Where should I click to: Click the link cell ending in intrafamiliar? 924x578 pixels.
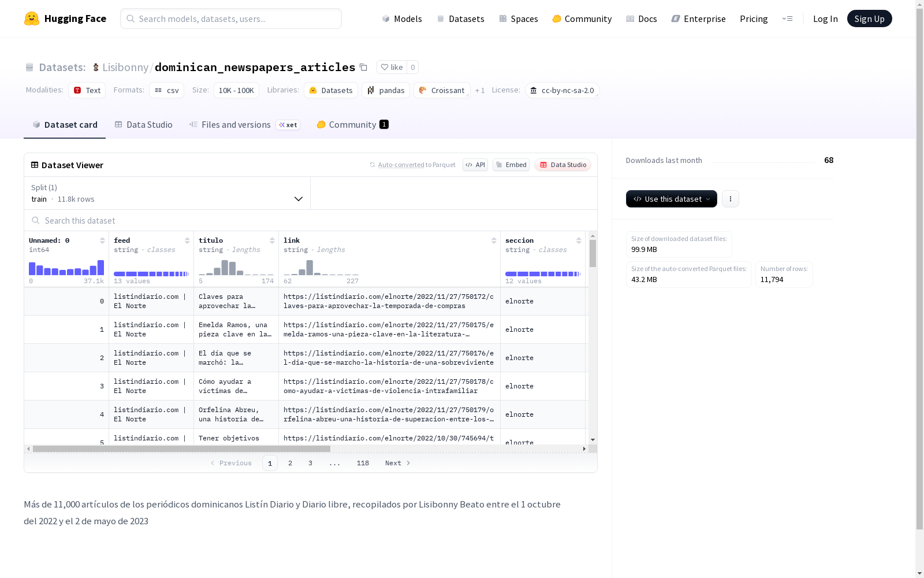coord(389,386)
